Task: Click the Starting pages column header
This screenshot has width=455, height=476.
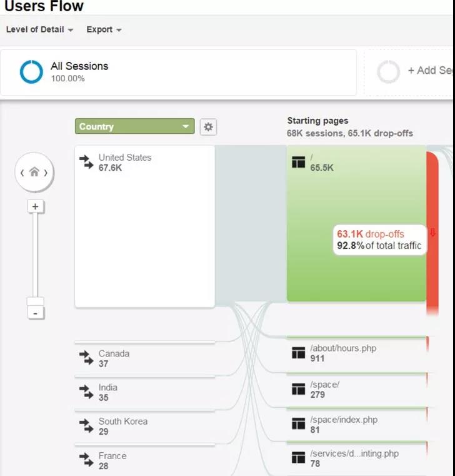Action: (318, 121)
